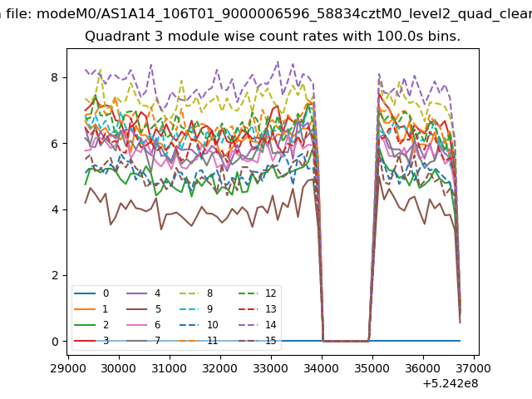Click the x-axis tick label 30000
Image resolution: width=532 pixels, height=399 pixels.
[119, 368]
